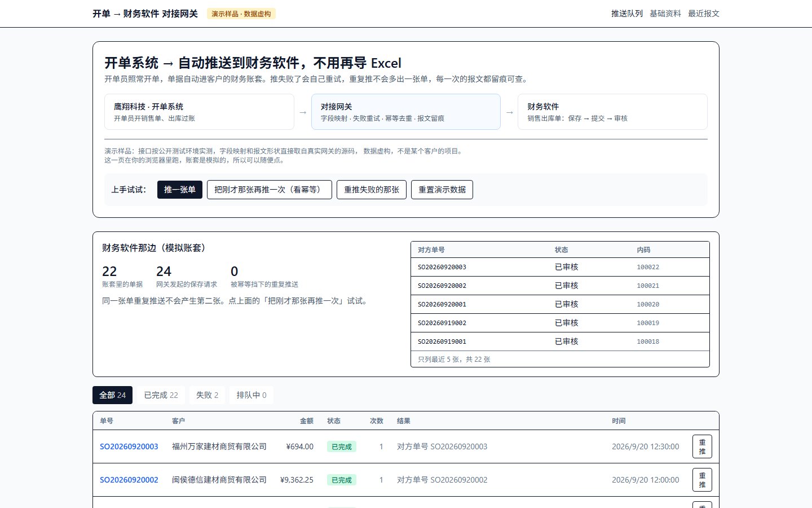Click the 账套里的单据 count 22
The width and height of the screenshot is (812, 508).
(x=109, y=271)
